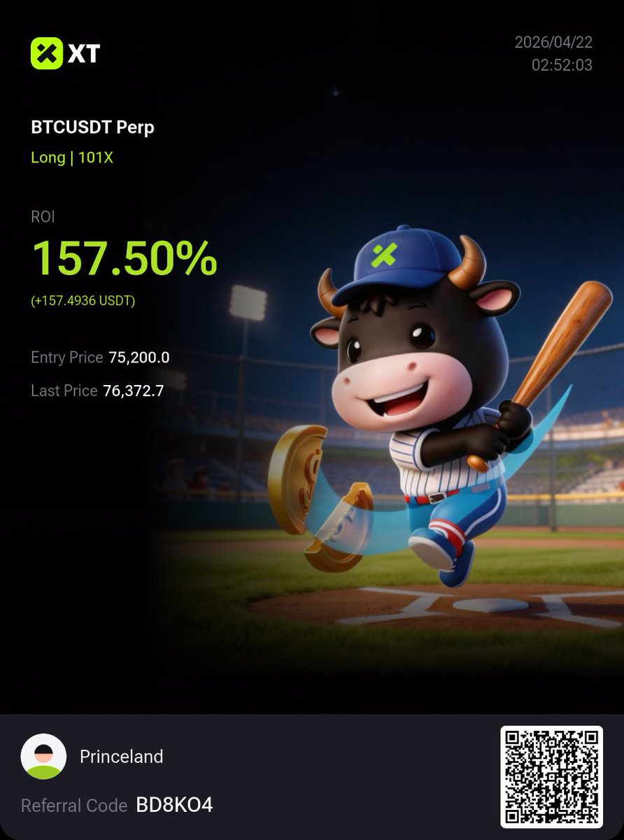
Task: Click the Long | 101X position label
Action: 72,157
